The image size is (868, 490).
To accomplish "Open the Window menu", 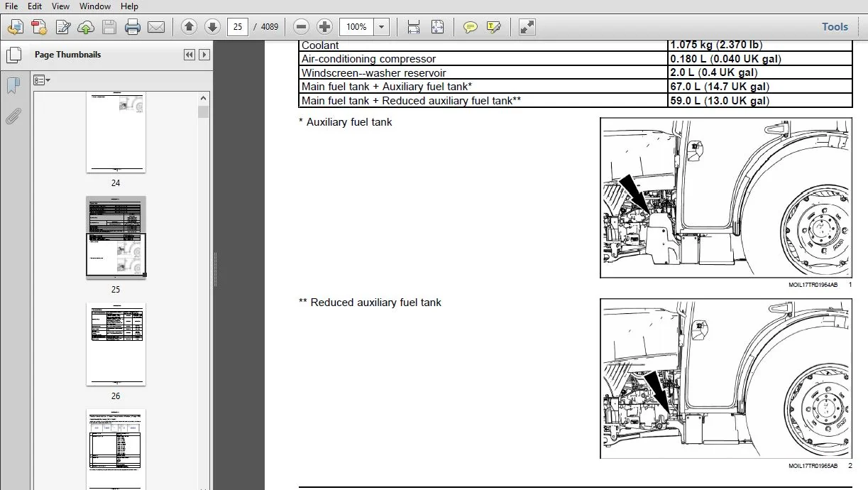I will 95,6.
